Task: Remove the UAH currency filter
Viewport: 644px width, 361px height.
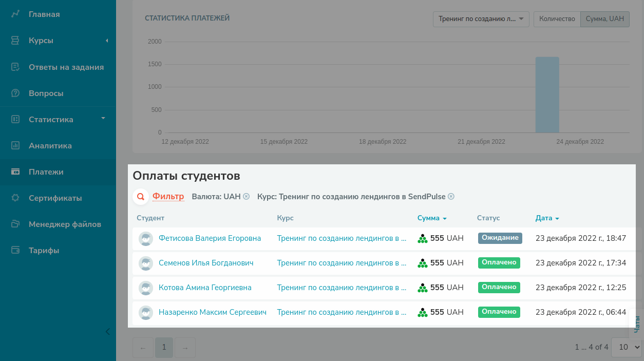Action: point(247,197)
